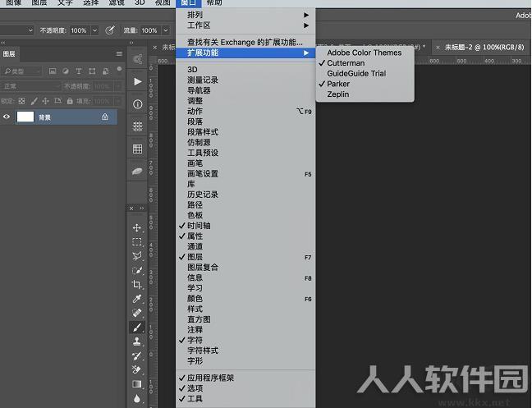Uncheck 字符 panel menu item
Viewport: 532px width, 408px height.
pos(245,340)
